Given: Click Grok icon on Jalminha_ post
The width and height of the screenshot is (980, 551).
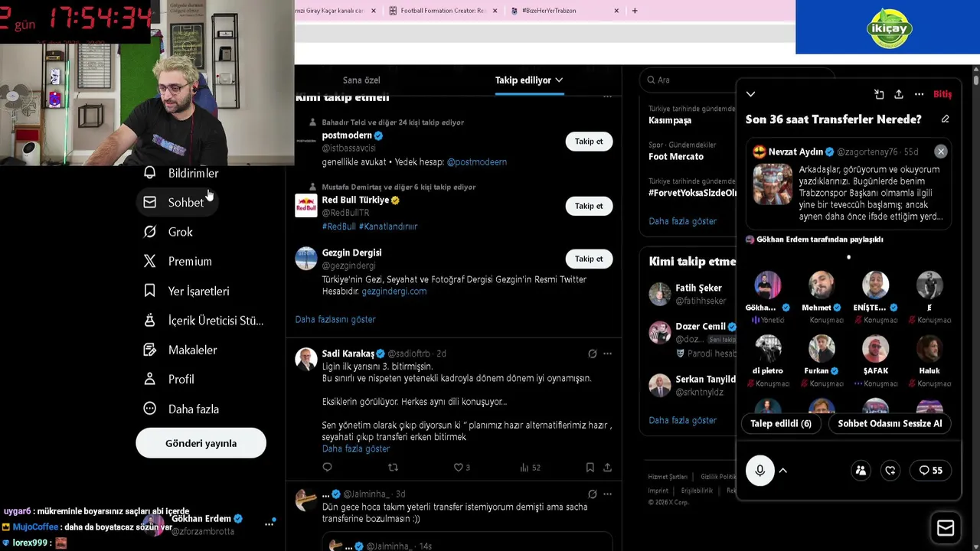Looking at the screenshot, I should pos(592,494).
